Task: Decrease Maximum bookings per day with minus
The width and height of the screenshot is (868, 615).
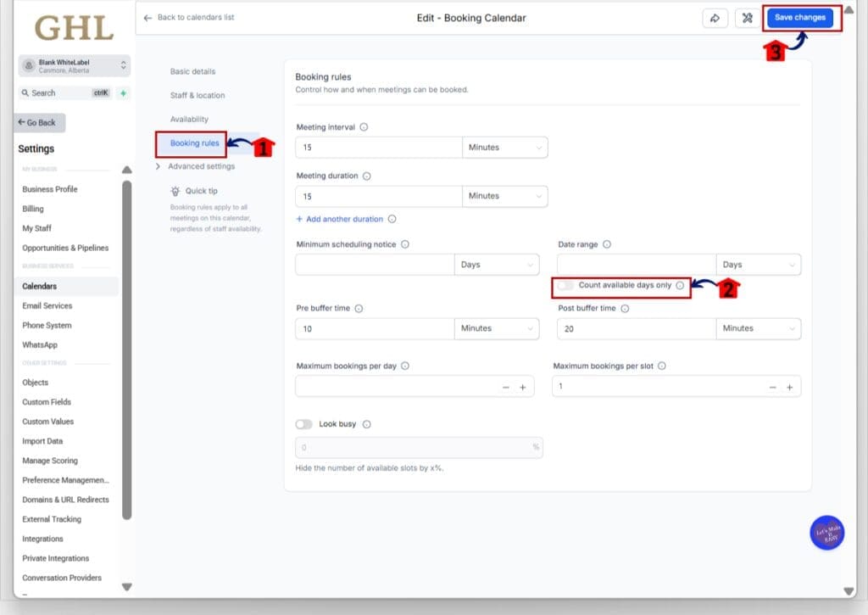Action: [505, 388]
